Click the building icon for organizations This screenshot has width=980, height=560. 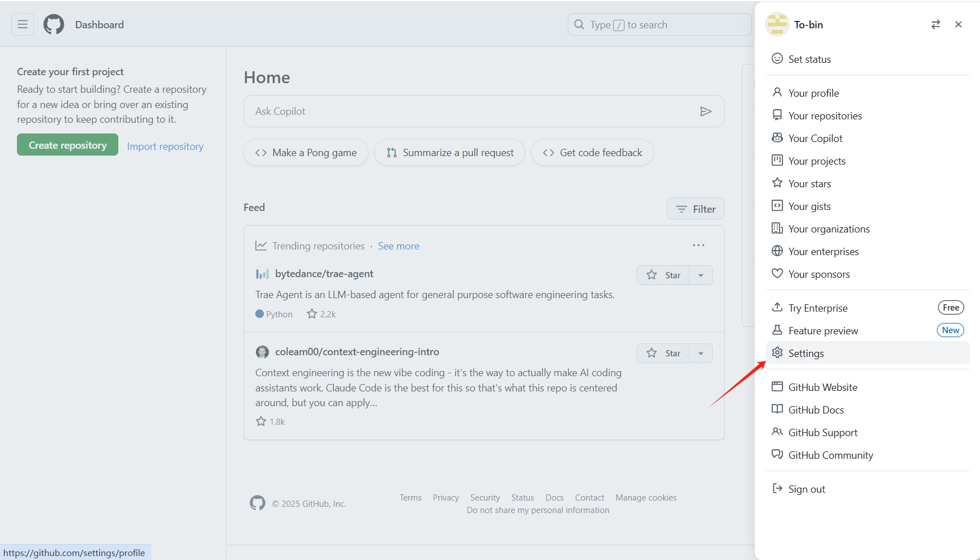pyautogui.click(x=777, y=229)
